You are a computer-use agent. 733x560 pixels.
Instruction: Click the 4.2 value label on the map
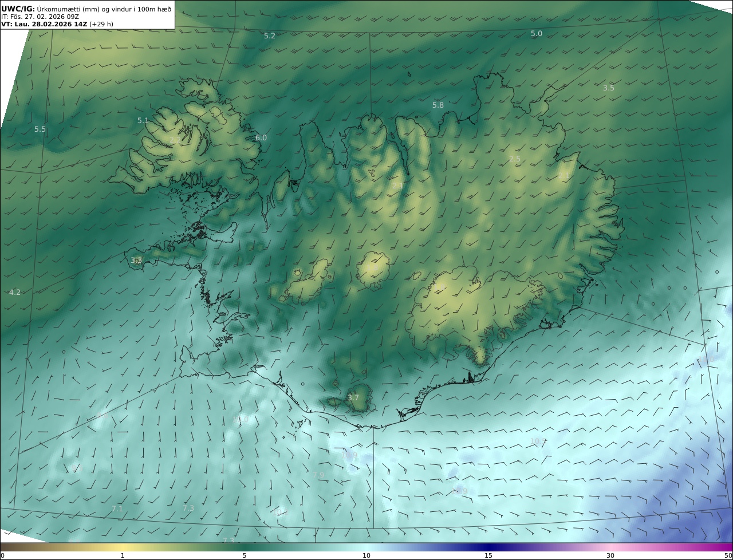15,292
